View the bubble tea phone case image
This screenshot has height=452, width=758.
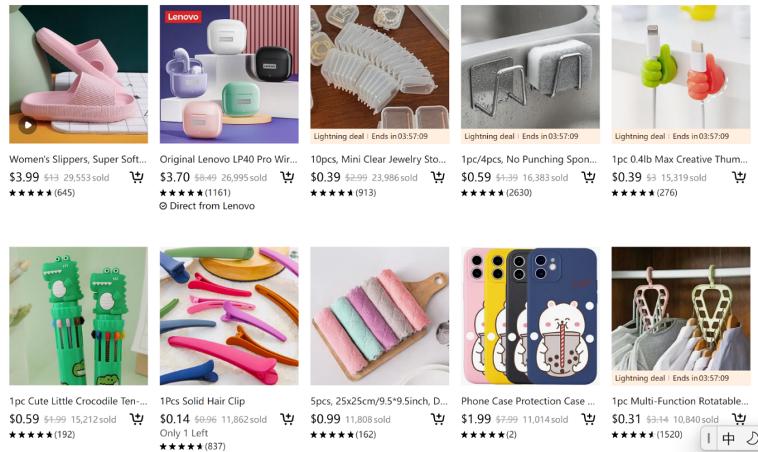530,316
